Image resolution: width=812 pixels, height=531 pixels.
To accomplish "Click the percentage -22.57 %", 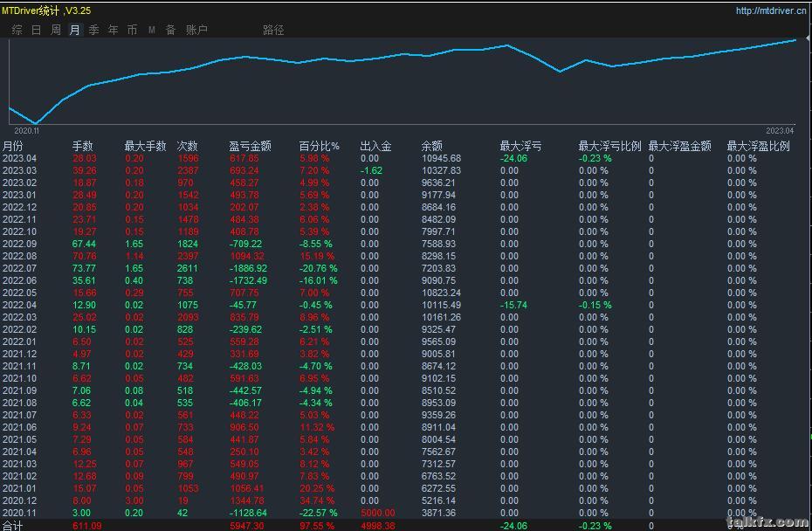I will (319, 513).
